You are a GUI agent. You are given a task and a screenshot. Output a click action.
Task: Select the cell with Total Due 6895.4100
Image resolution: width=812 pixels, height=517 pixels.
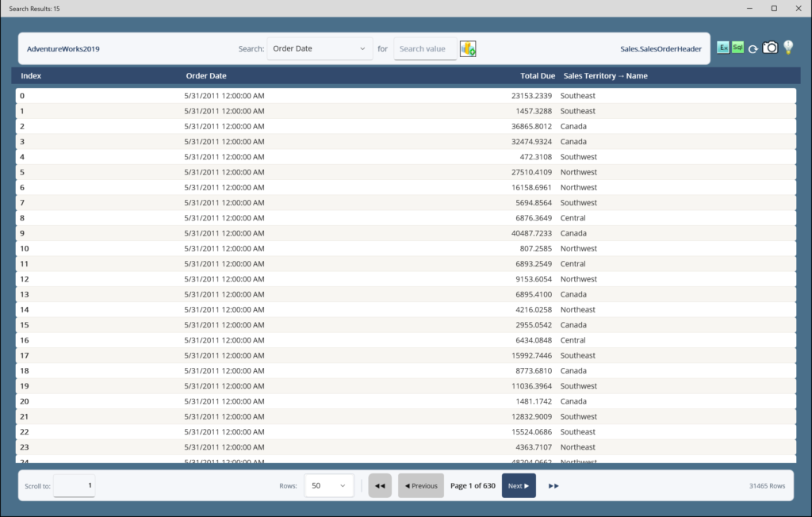point(534,294)
